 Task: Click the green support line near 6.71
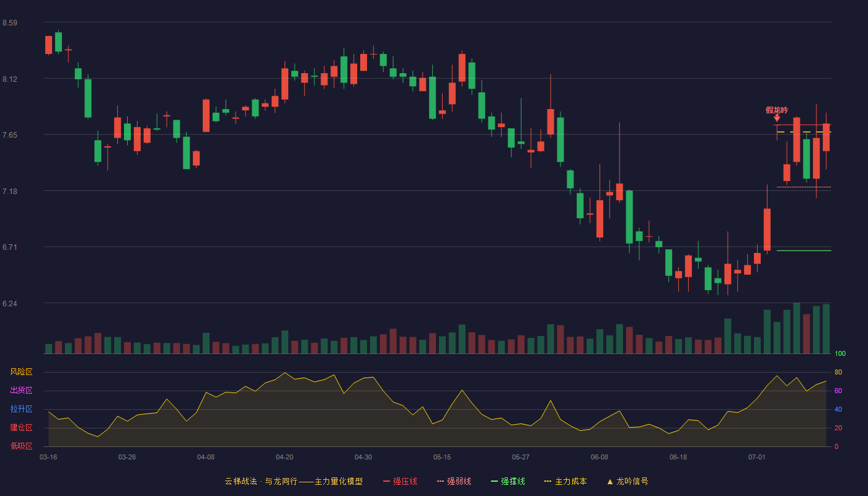coord(804,250)
